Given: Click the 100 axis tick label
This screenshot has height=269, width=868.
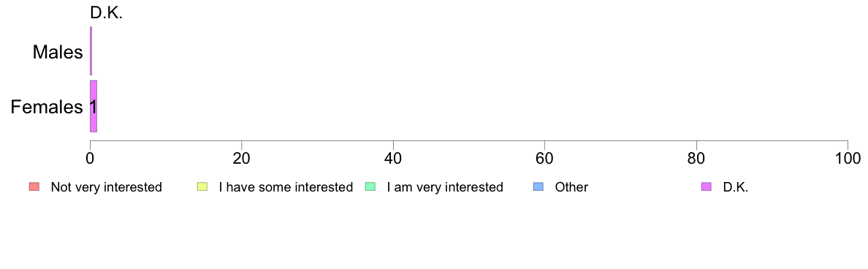Looking at the screenshot, I should [848, 158].
